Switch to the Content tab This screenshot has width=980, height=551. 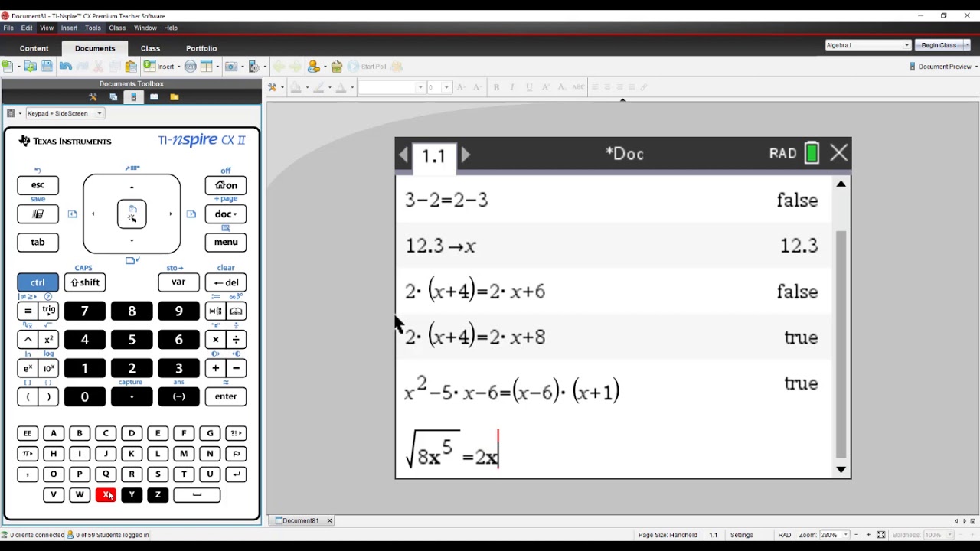pos(34,48)
